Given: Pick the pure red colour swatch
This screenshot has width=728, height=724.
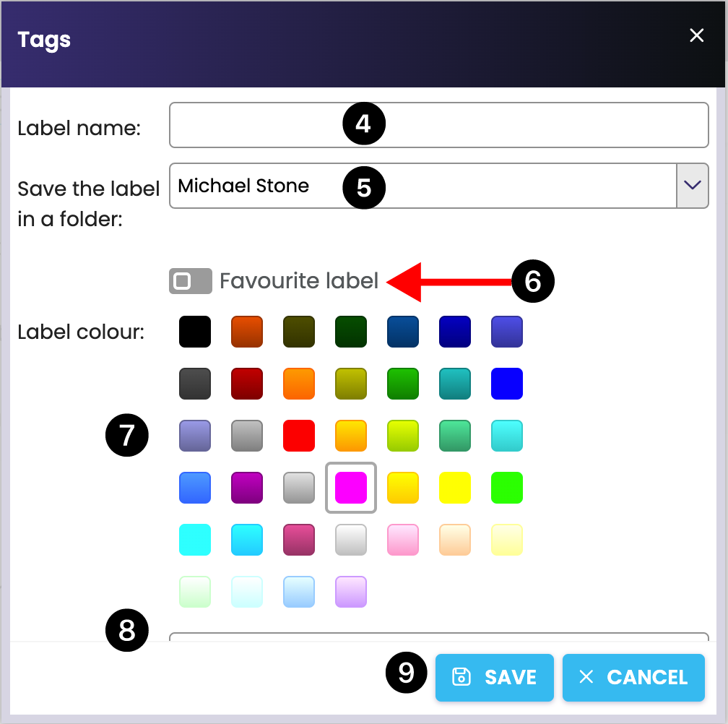Looking at the screenshot, I should (299, 436).
